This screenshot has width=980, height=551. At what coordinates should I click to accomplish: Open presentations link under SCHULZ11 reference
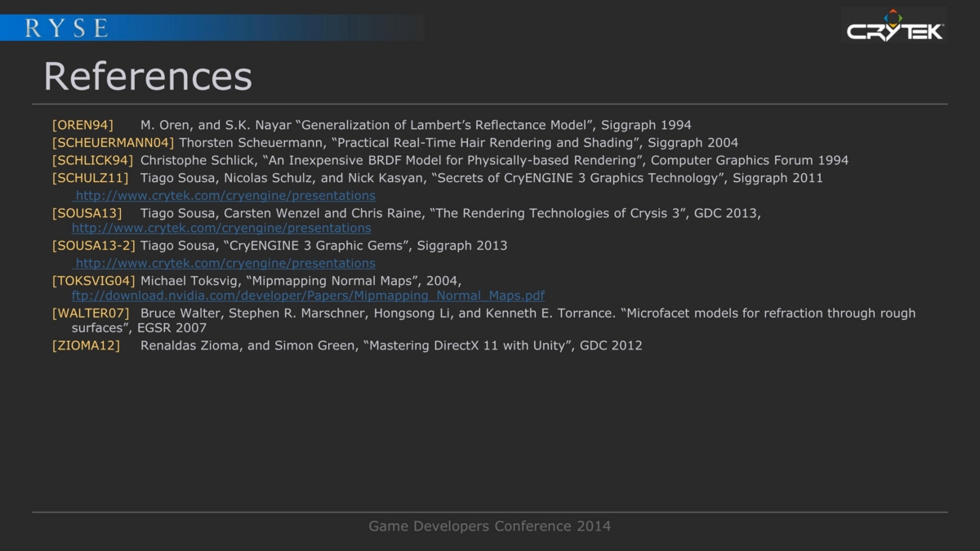tap(225, 196)
